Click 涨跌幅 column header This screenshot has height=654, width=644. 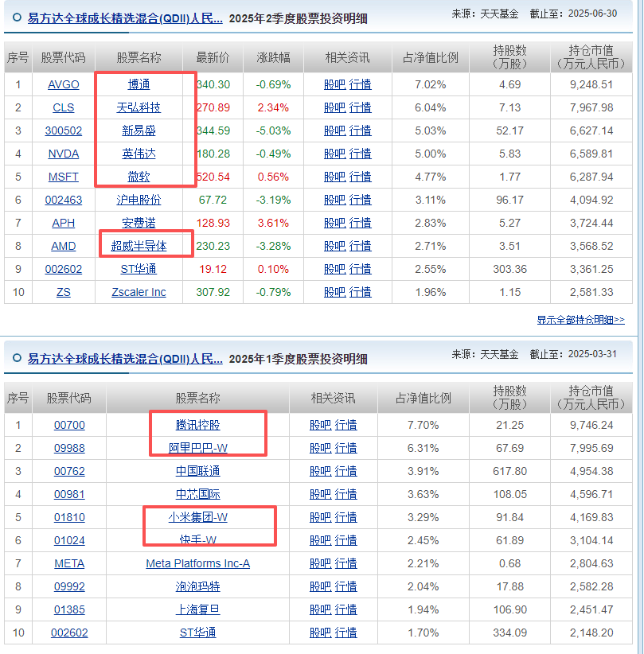pos(273,57)
